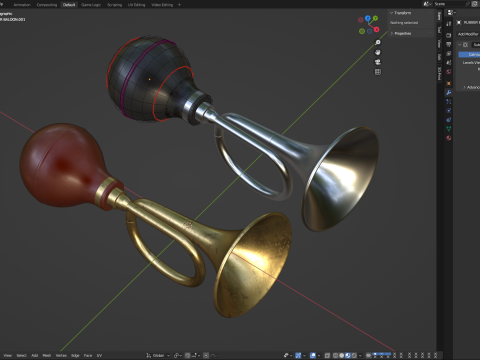Open the Edge menu in viewport footer

pyautogui.click(x=75, y=355)
